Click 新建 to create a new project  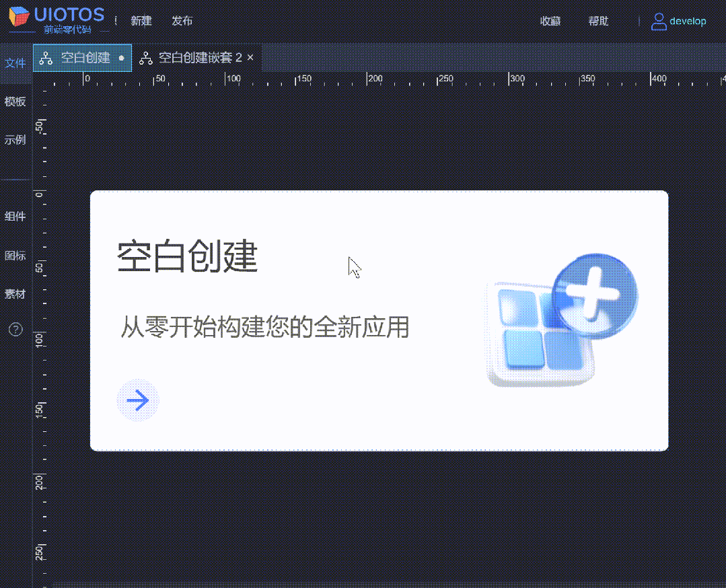click(x=141, y=21)
